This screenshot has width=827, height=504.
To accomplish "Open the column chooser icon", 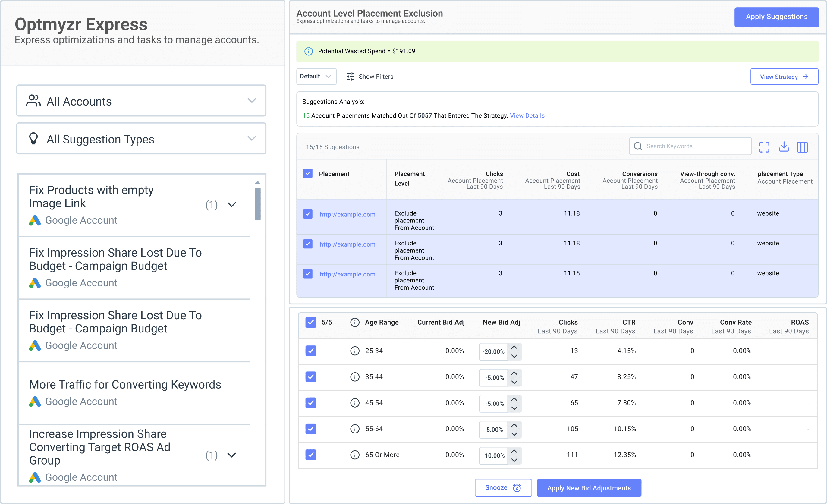I will (803, 147).
